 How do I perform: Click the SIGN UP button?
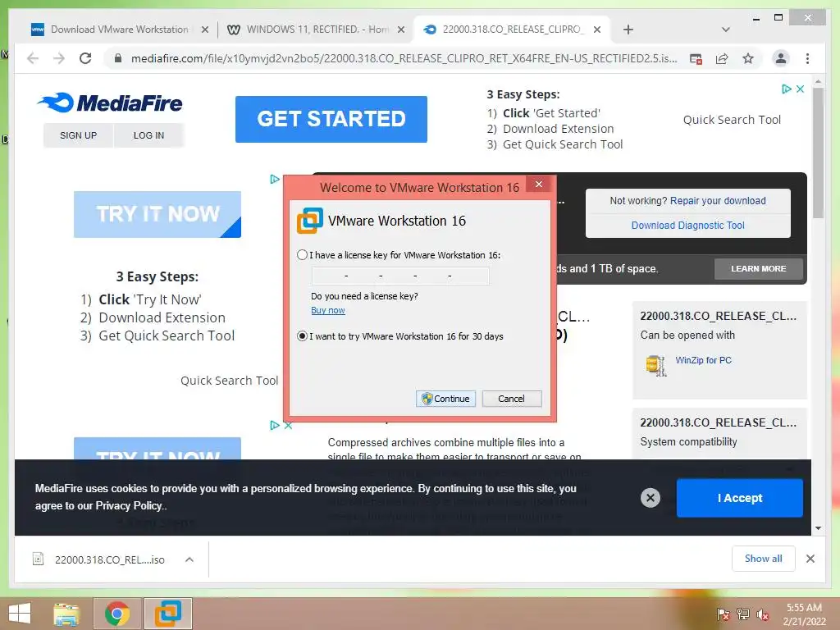78,135
